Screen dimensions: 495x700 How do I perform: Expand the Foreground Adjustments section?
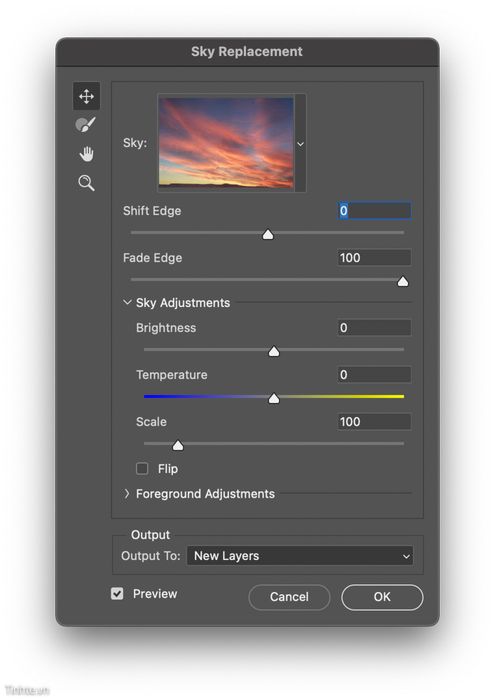point(127,493)
